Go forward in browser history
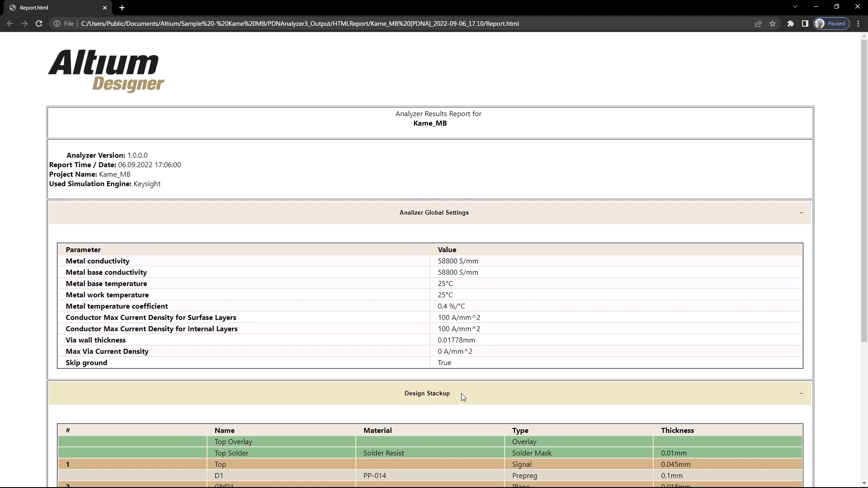 click(x=24, y=23)
